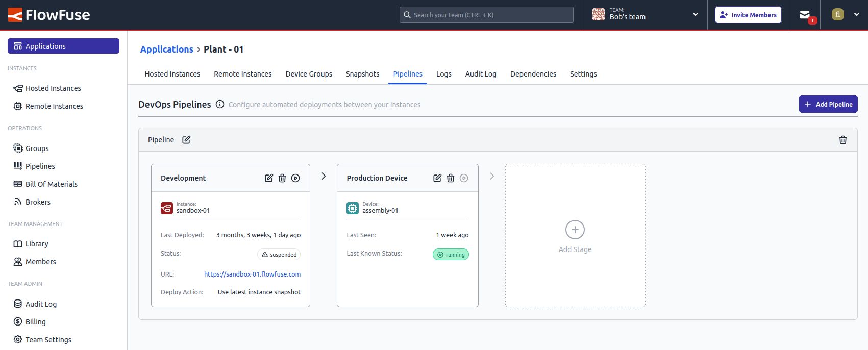The height and width of the screenshot is (350, 868).
Task: Edit the Production Device stage
Action: coord(437,178)
